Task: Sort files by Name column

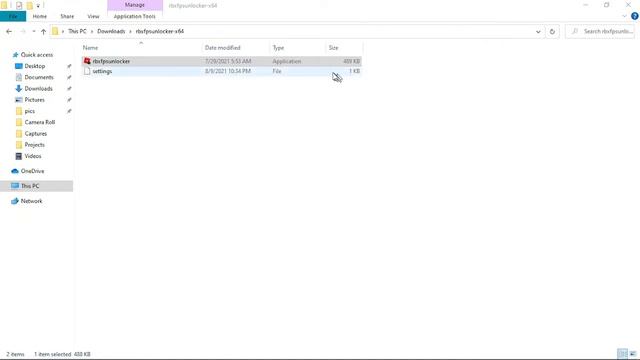Action: click(91, 48)
